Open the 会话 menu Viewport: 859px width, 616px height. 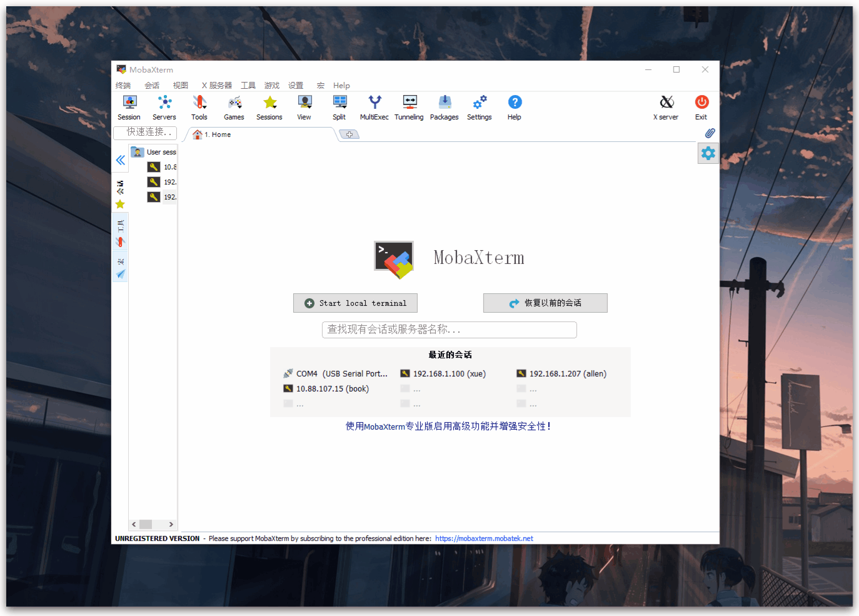point(152,86)
